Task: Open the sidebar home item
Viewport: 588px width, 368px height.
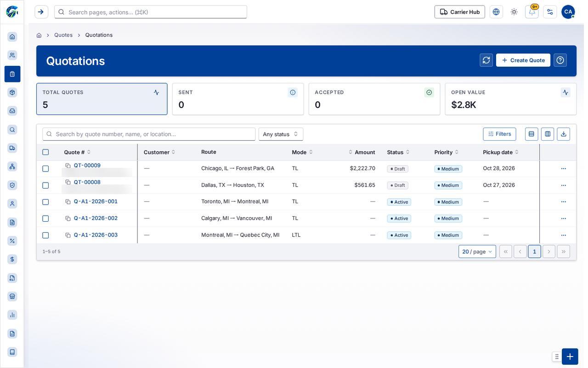Action: 12,37
